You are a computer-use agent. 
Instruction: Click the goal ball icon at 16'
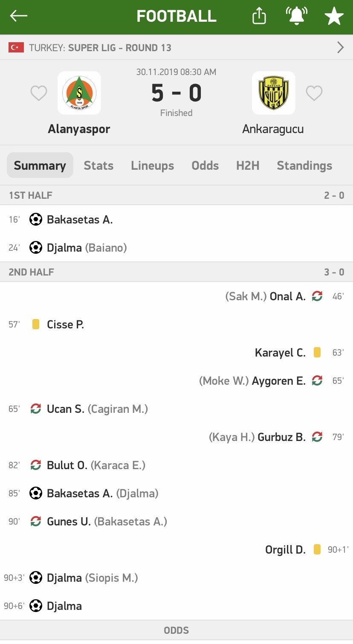(x=36, y=220)
